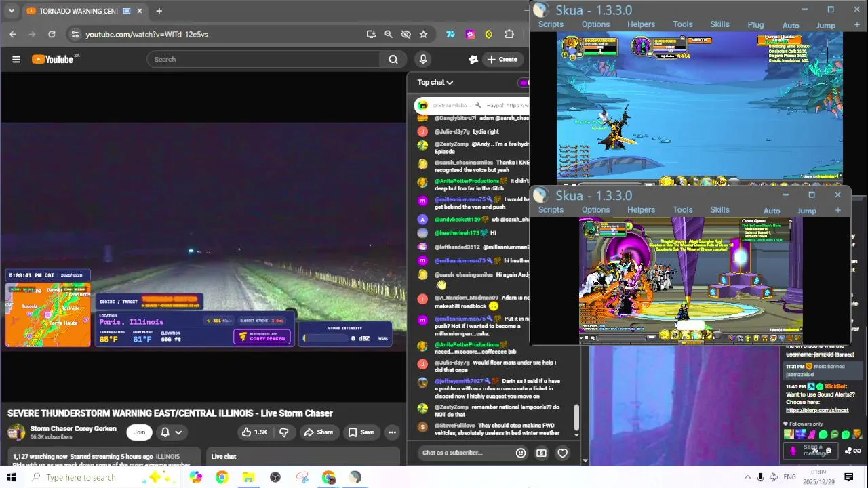868x488 pixels.
Task: Open Skills menu in top Skua window
Action: pos(719,24)
